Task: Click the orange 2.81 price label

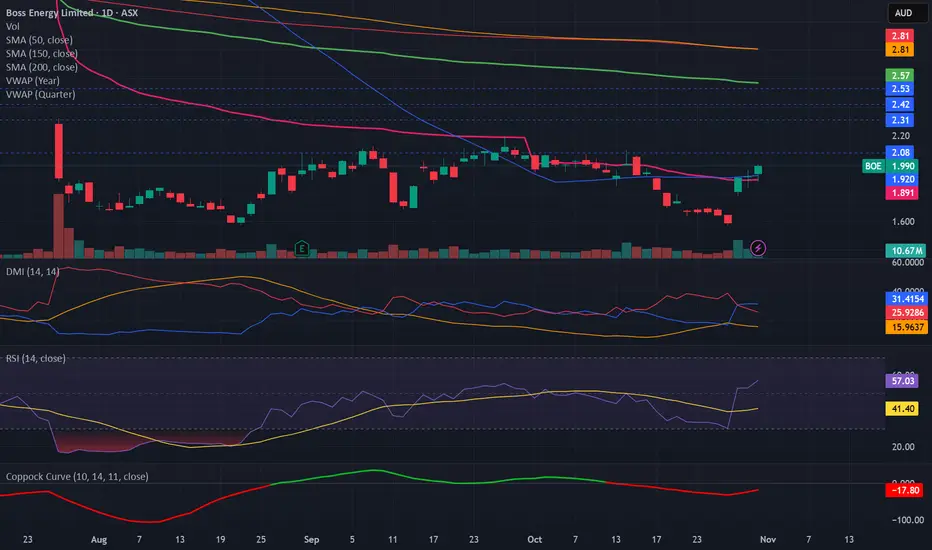Action: (x=900, y=49)
